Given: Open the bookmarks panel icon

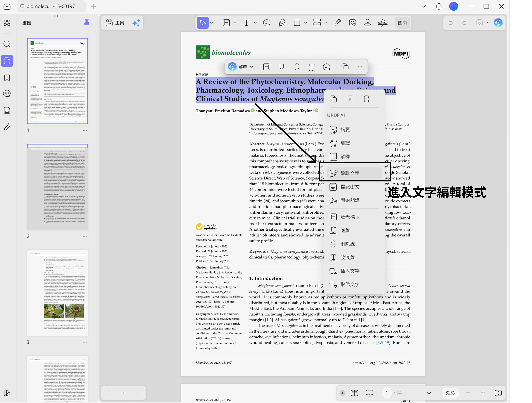Looking at the screenshot, I should (7, 77).
